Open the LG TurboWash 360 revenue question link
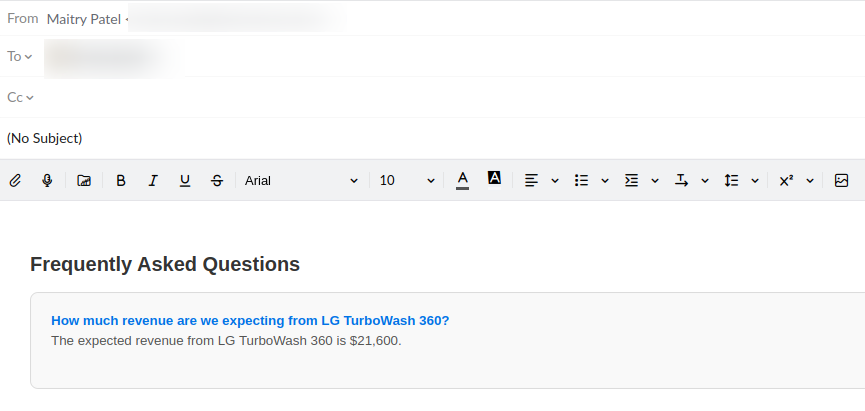865x411 pixels. coord(250,321)
